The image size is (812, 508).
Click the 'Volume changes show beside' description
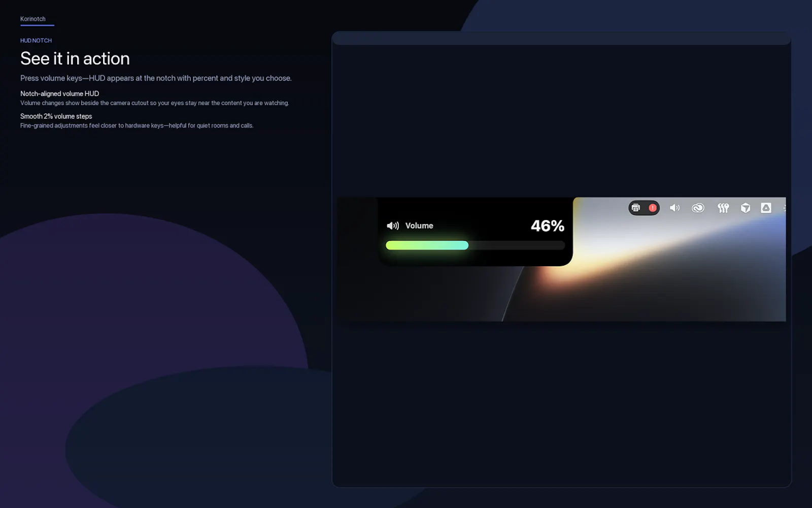(154, 103)
